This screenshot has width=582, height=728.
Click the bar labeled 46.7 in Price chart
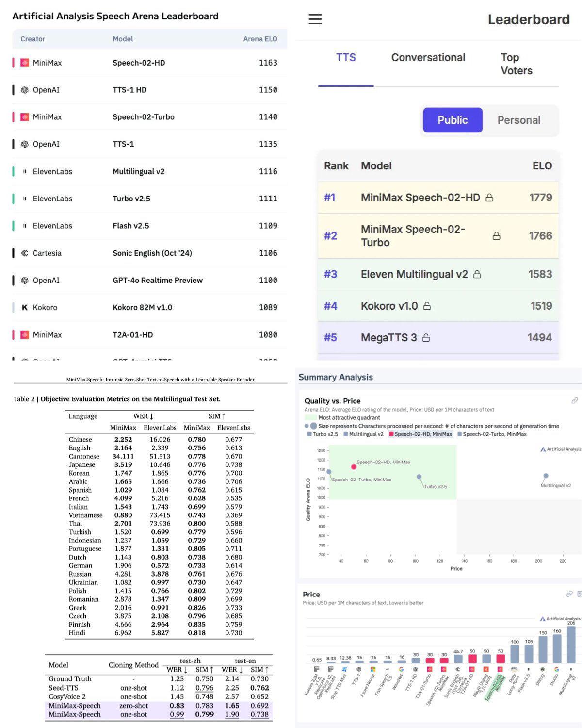(x=458, y=659)
